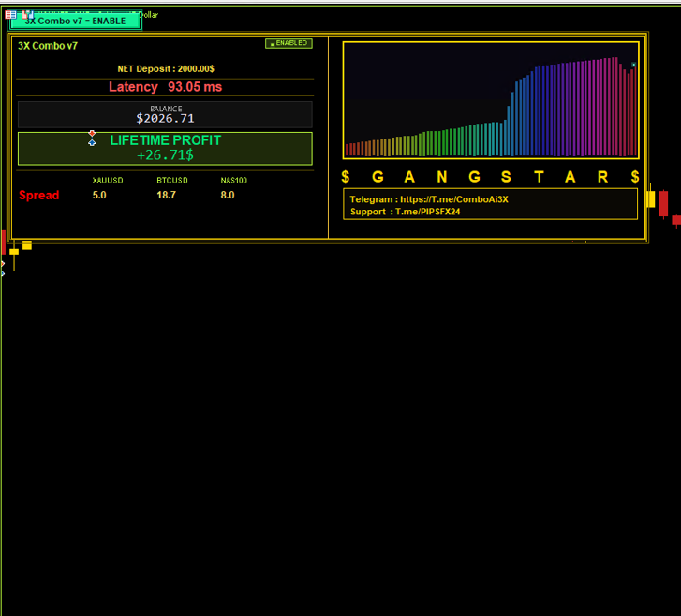Click the $ GANGSTAR $ banner text

coord(490,177)
